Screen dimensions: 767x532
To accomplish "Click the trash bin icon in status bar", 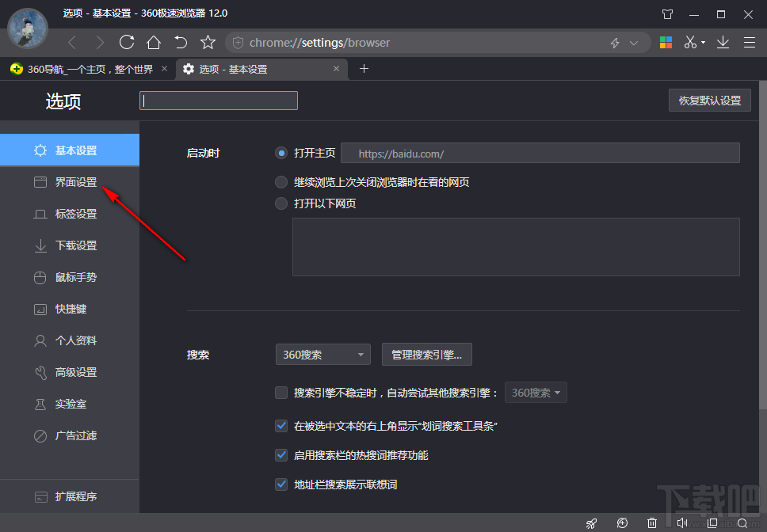I will (652, 523).
